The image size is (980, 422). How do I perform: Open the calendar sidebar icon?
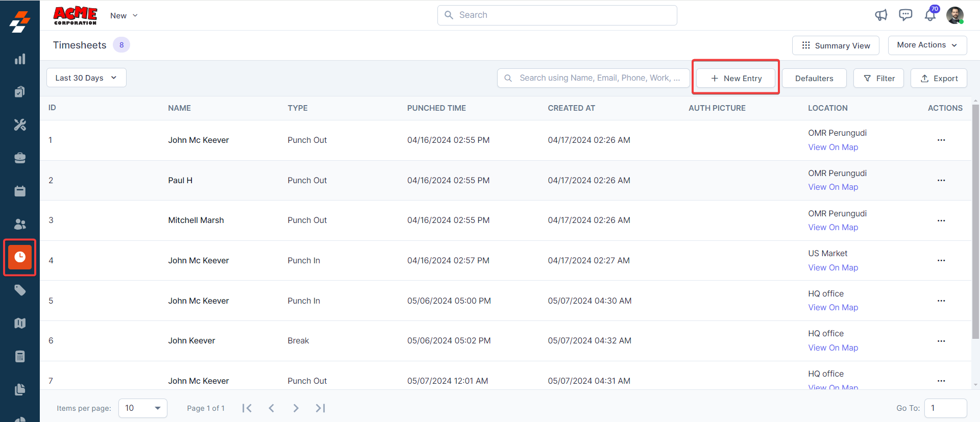(20, 191)
